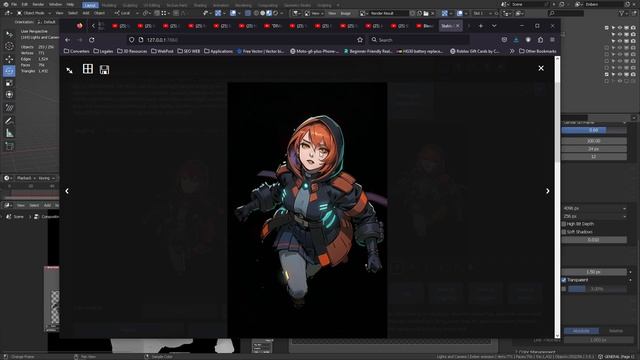Show the next image with the right arrow

[x=548, y=191]
